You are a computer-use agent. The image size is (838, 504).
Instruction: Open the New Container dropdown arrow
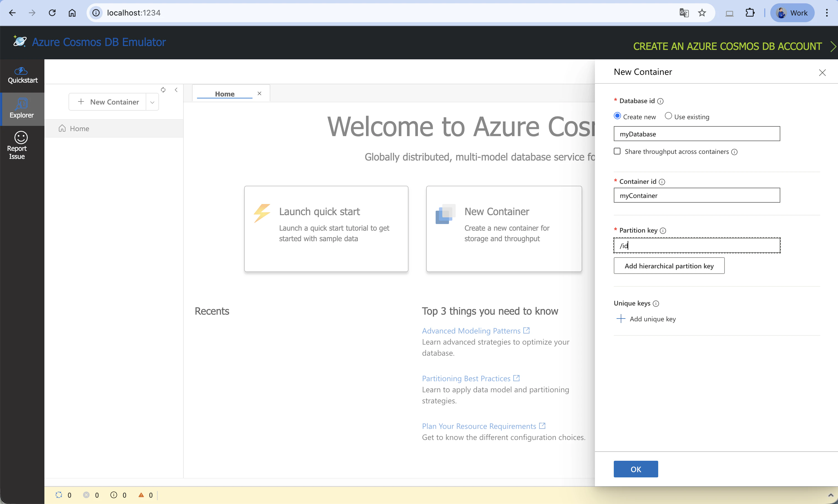(152, 102)
